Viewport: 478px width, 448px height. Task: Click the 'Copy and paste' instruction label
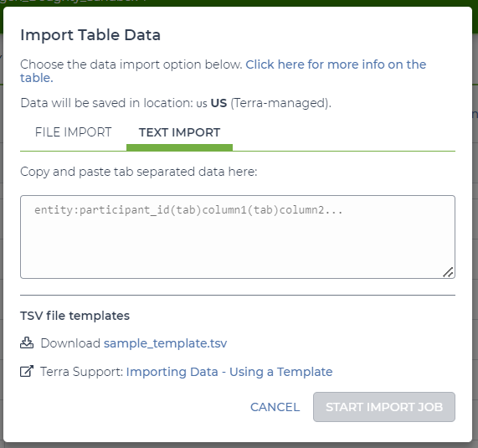tap(139, 172)
